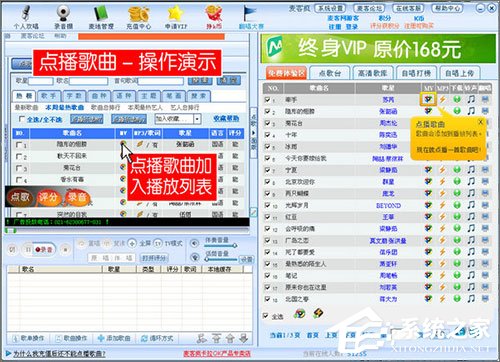Expand the side panel arrow on divider

click(253, 133)
